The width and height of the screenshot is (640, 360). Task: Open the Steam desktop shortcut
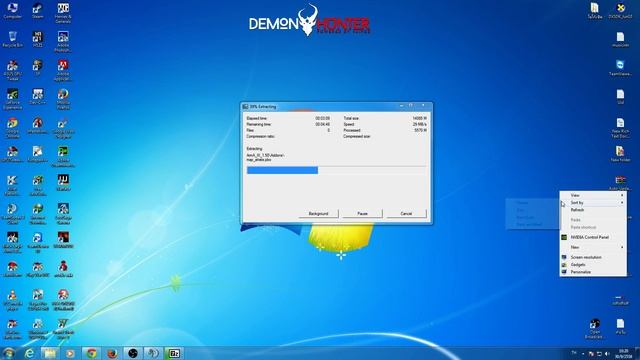point(38,11)
